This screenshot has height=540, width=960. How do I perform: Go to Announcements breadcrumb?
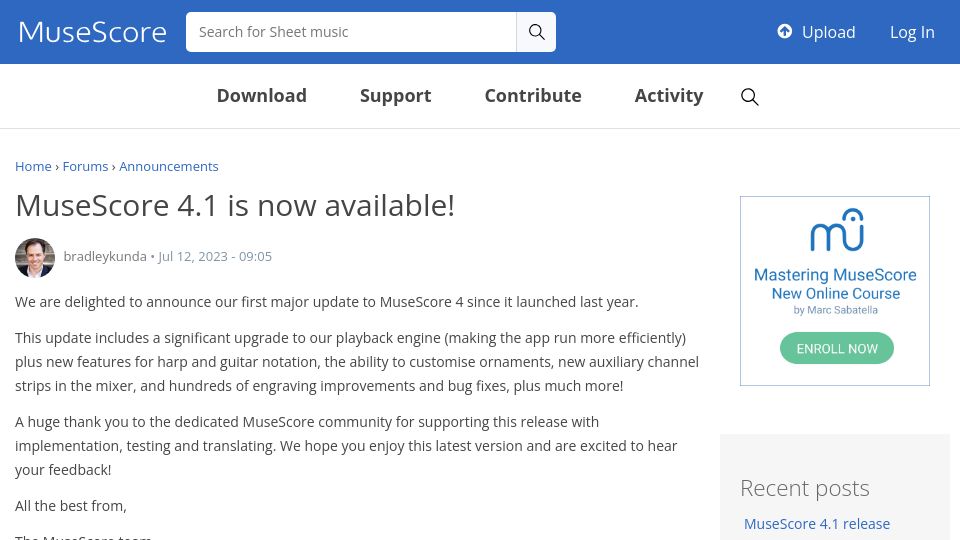(168, 167)
